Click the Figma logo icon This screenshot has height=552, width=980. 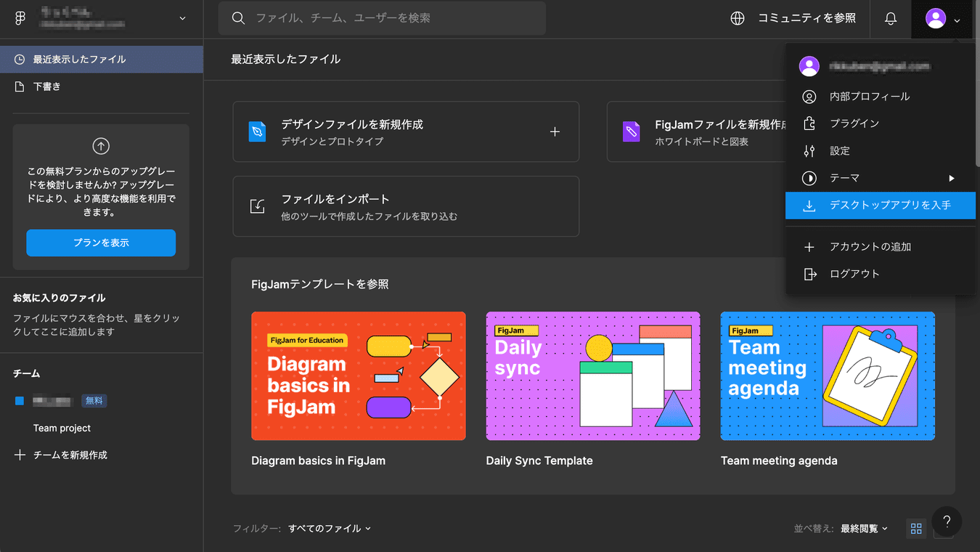20,19
